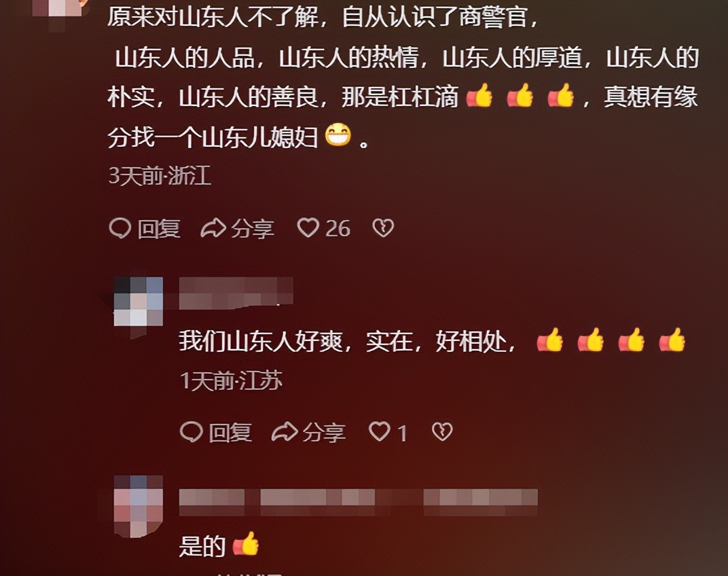Dislike the Zhejiang comment with broken heart
728x576 pixels.
click(383, 228)
